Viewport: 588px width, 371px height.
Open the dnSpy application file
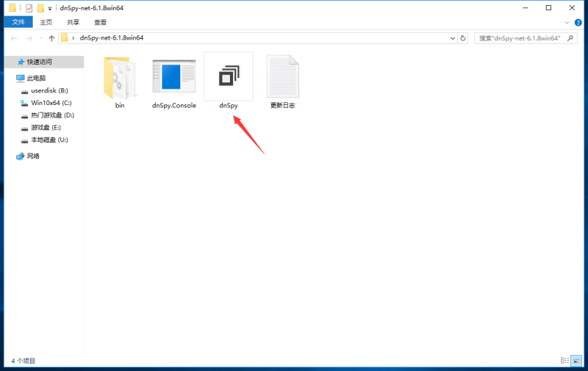[x=229, y=77]
